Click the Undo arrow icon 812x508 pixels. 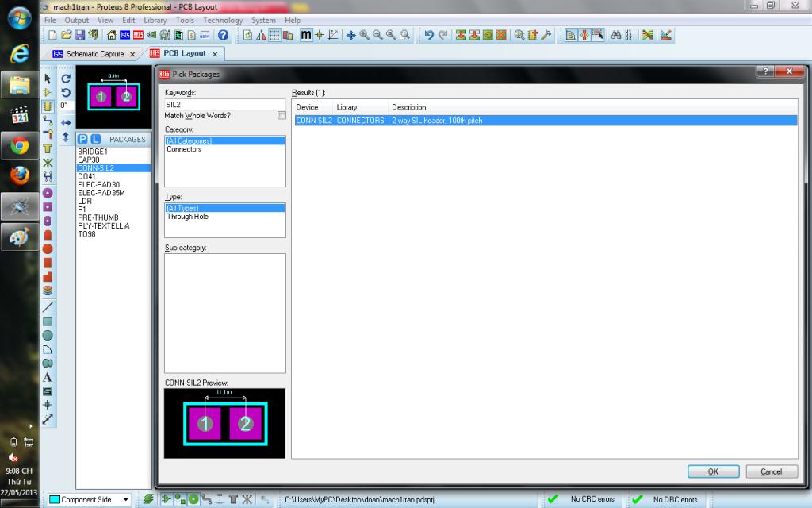coord(429,35)
